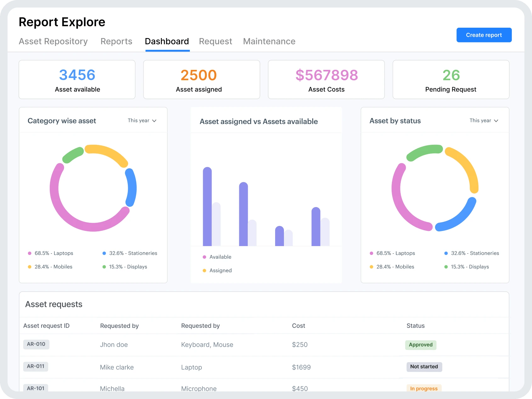Viewport: 532px width, 399px height.
Task: Click the Assigned legend entry in bar chart
Action: pyautogui.click(x=217, y=271)
